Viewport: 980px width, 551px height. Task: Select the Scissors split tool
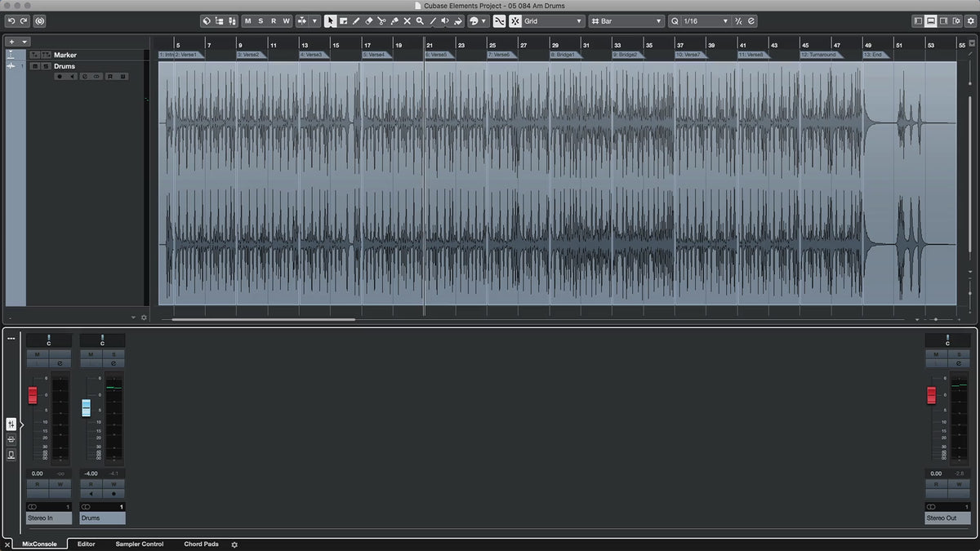click(x=381, y=21)
